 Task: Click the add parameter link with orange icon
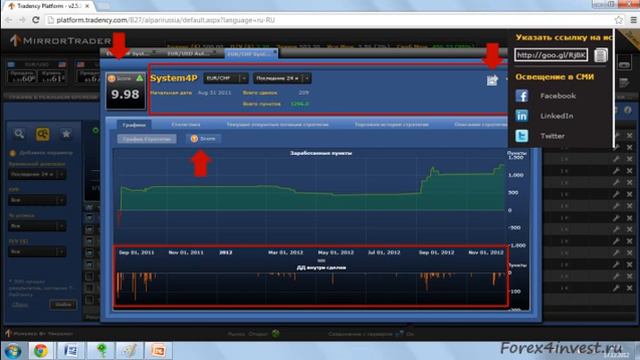point(41,153)
